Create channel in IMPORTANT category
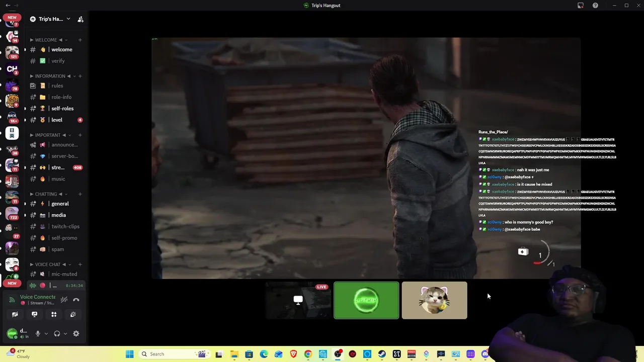This screenshot has width=644, height=362. (x=80, y=135)
